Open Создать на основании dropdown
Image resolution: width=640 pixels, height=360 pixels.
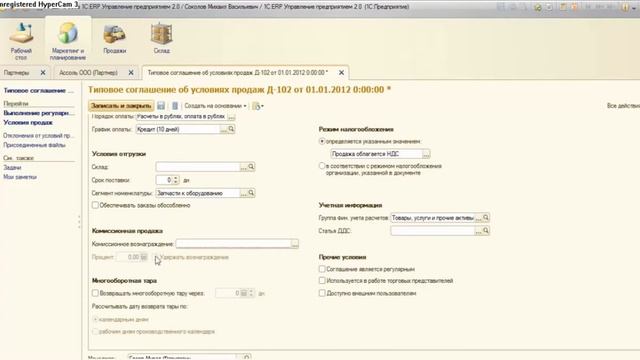click(x=215, y=106)
